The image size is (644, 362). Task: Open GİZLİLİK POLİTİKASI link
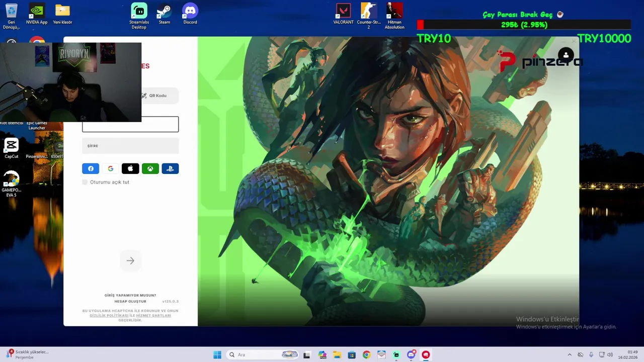pos(109,316)
